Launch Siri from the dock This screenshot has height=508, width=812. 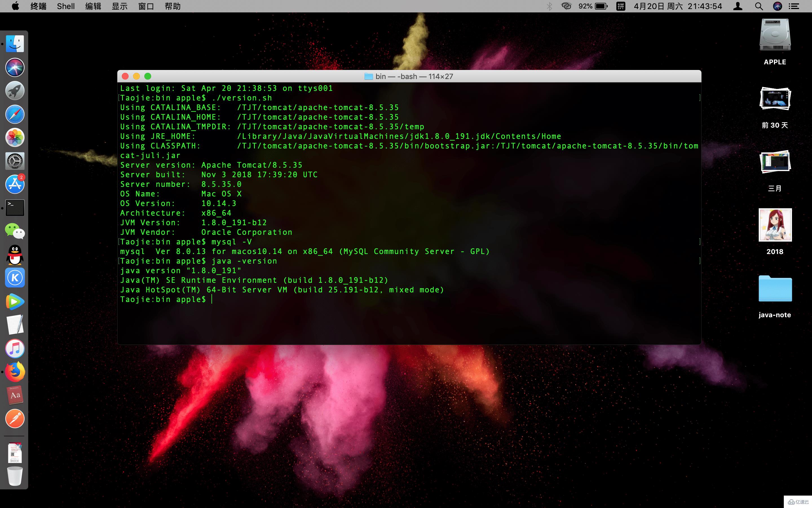[x=15, y=67]
